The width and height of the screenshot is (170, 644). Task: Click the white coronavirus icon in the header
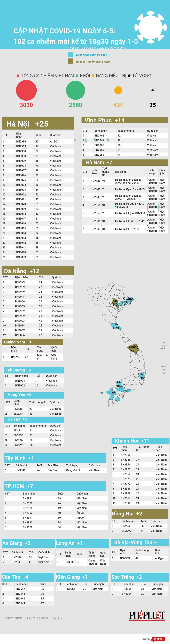tap(150, 27)
